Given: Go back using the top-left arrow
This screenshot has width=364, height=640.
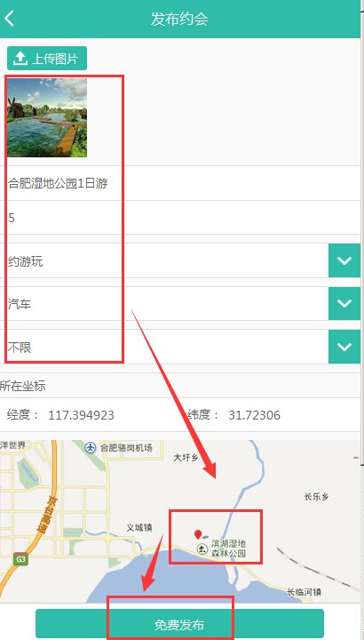Looking at the screenshot, I should pos(10,19).
